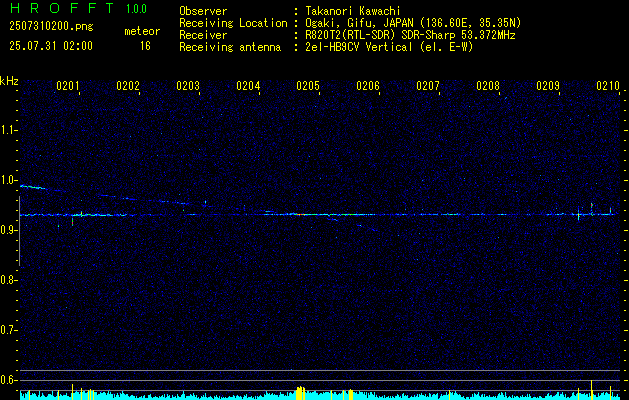Click the tall yellow power spike near 0205
This screenshot has height=400, width=629.
pyautogui.click(x=300, y=393)
